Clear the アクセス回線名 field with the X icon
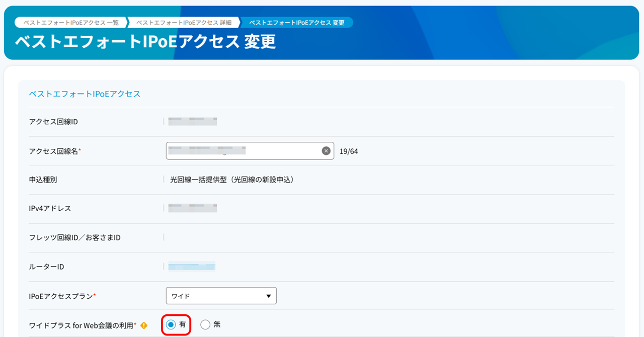The height and width of the screenshot is (337, 644). [x=326, y=151]
